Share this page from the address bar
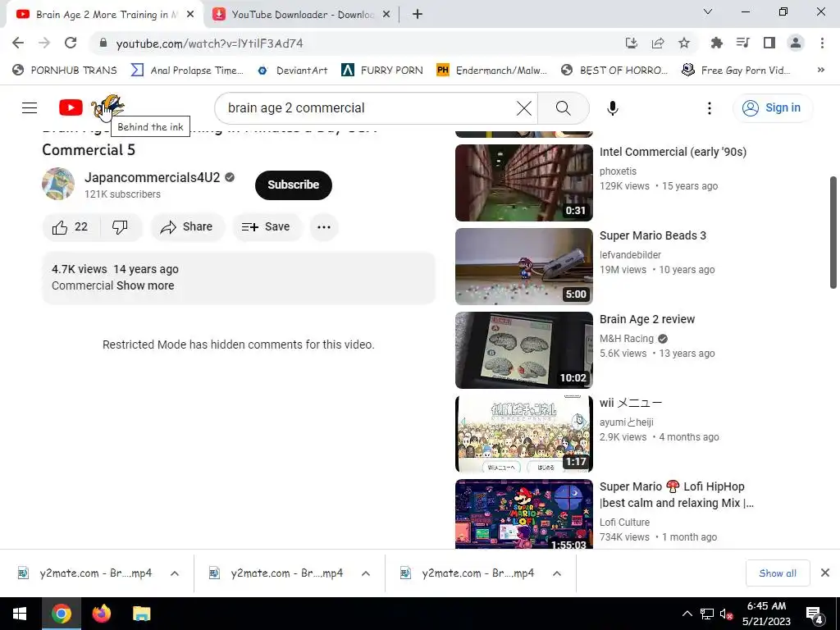 pos(658,43)
